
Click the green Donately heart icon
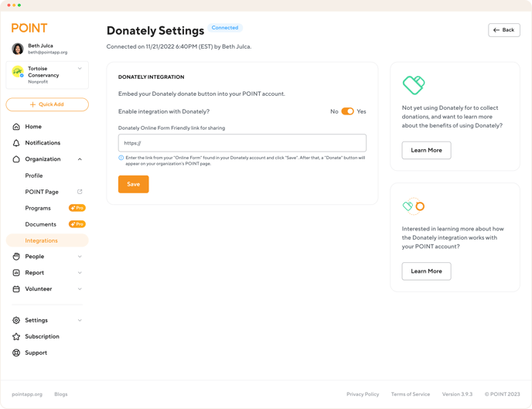[x=414, y=85]
